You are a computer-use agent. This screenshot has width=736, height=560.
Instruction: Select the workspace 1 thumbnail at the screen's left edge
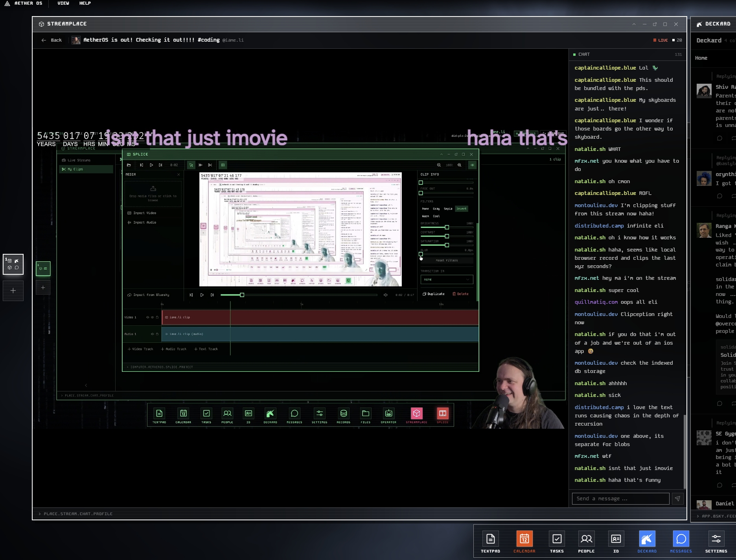[x=13, y=264]
